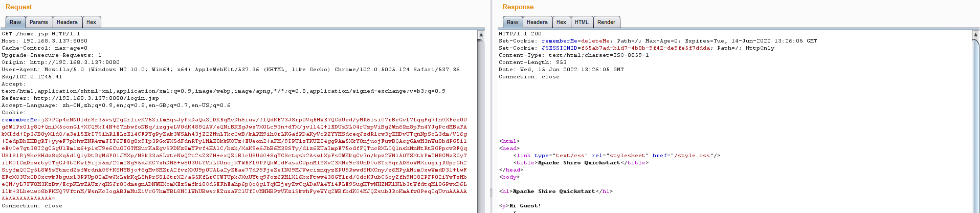Click the rememberMe cookie name in request
Screen dimensions: 980x213
coord(19,120)
